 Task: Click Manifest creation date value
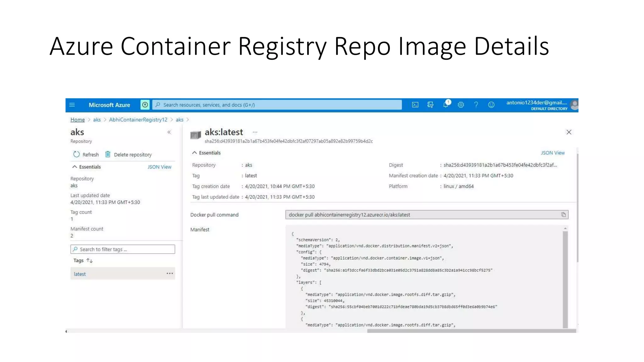[478, 176]
